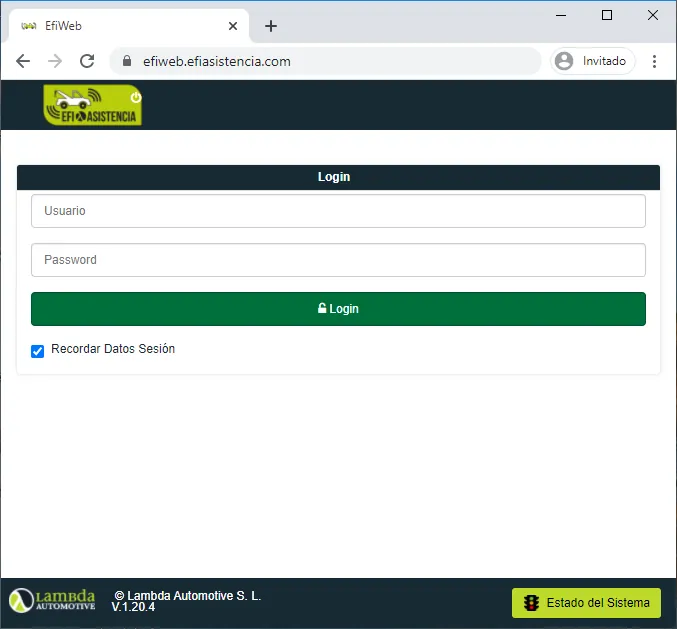
Task: Open a new tab with plus button
Action: pyautogui.click(x=271, y=26)
